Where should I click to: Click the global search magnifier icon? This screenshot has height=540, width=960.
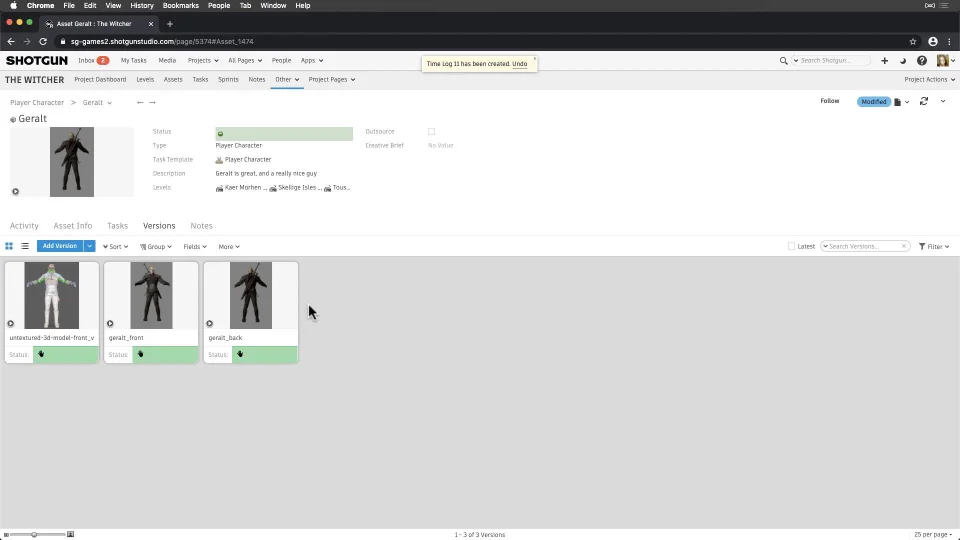pos(783,61)
